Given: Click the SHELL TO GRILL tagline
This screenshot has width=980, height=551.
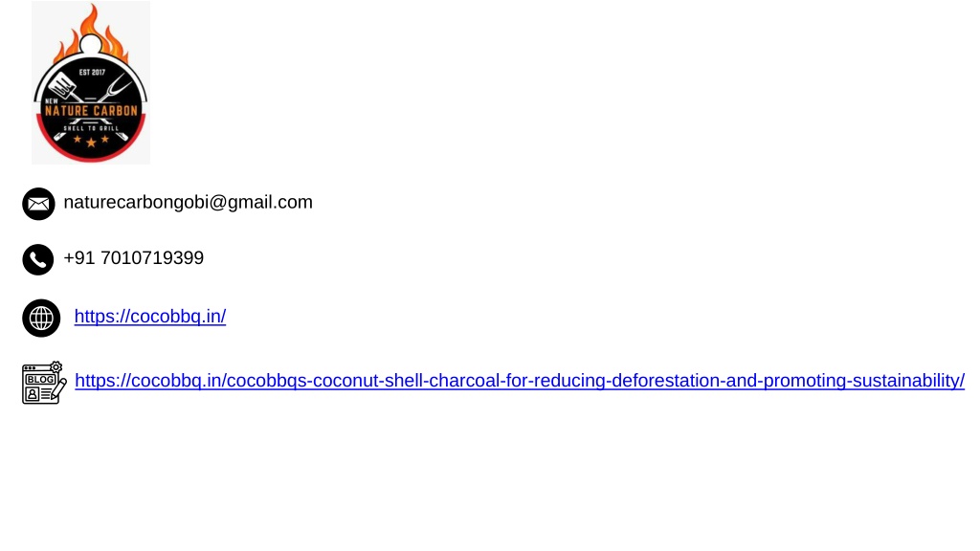Looking at the screenshot, I should pos(91,127).
